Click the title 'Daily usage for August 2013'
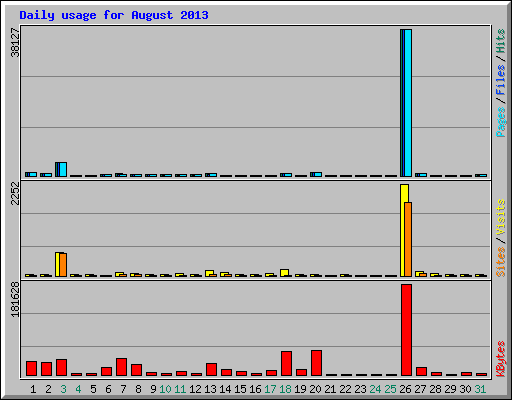This screenshot has height=400, width=512. (114, 15)
